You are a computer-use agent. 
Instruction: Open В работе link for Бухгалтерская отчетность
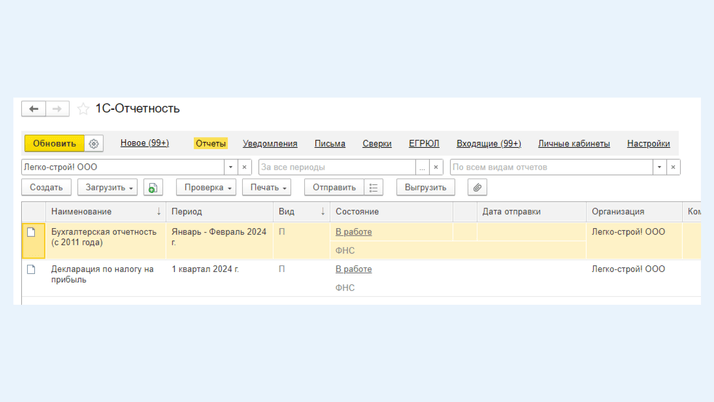click(x=353, y=232)
